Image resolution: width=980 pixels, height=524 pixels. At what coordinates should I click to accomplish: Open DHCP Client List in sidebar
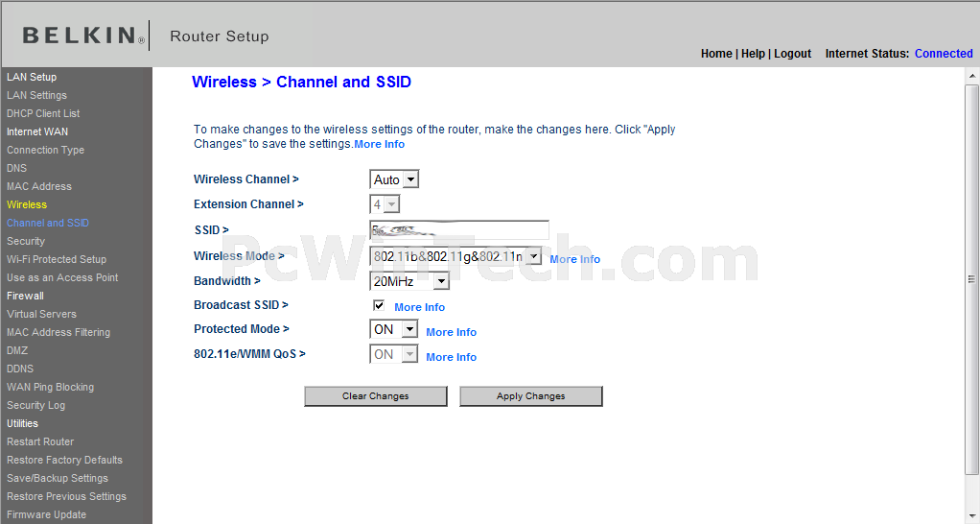pos(43,113)
